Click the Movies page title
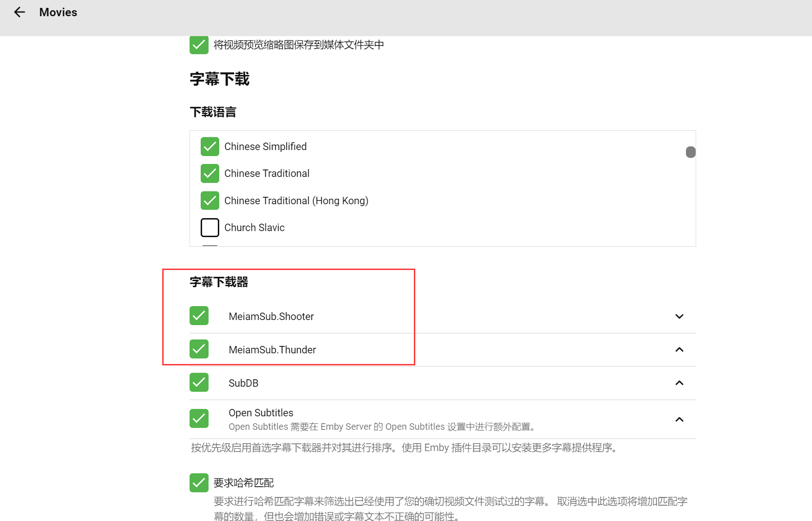 (58, 13)
